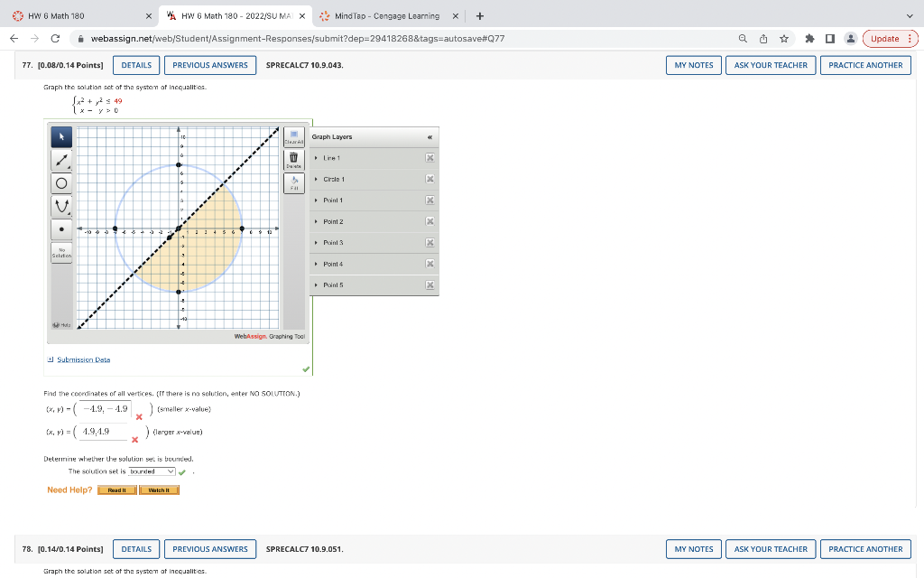Select the arrow selection tool
924x578 pixels.
click(x=61, y=136)
